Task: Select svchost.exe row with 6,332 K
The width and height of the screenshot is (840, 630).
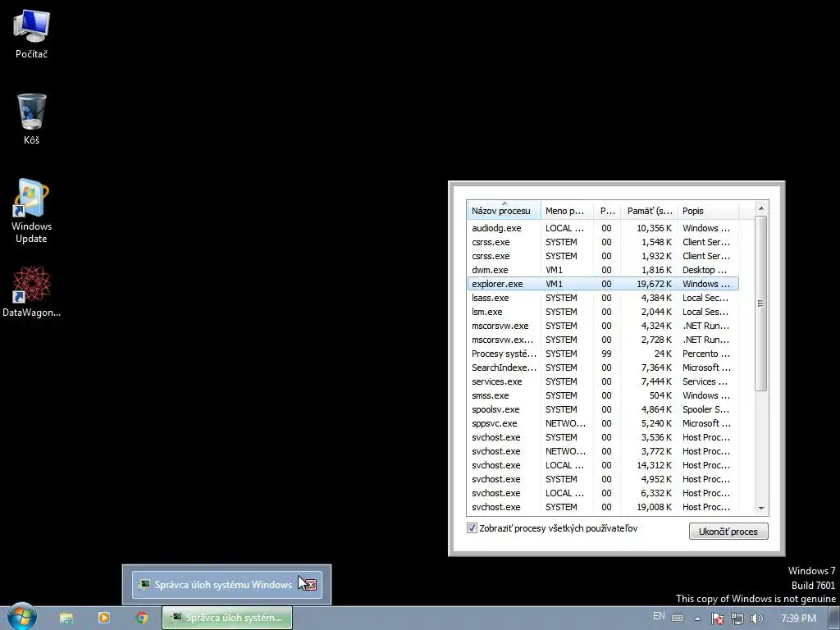Action: [x=603, y=493]
